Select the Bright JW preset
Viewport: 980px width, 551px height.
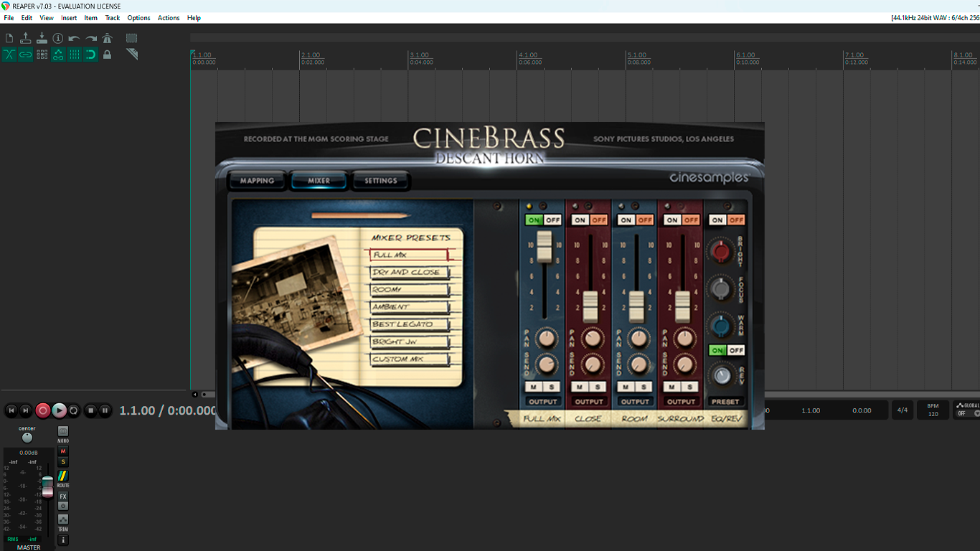tap(410, 342)
